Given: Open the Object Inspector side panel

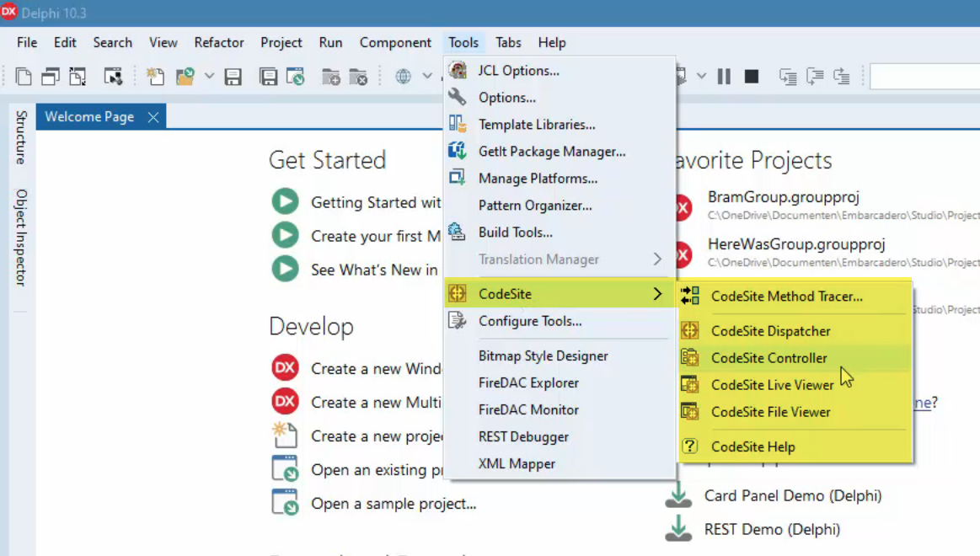Looking at the screenshot, I should click(20, 238).
